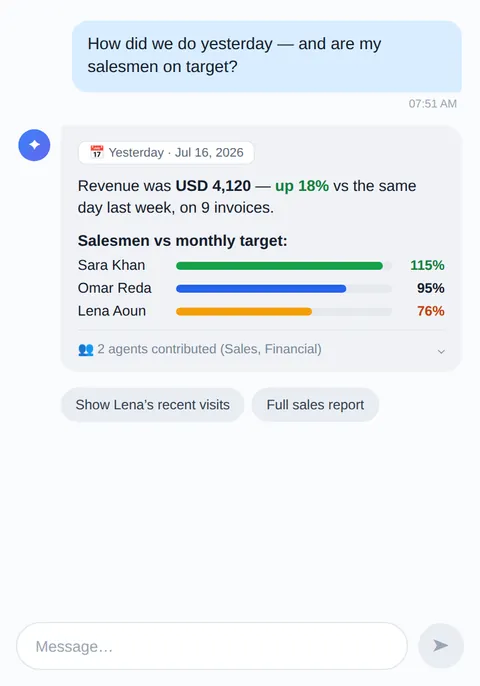Expand the agents contributed chevron
This screenshot has width=480, height=686.
(441, 351)
